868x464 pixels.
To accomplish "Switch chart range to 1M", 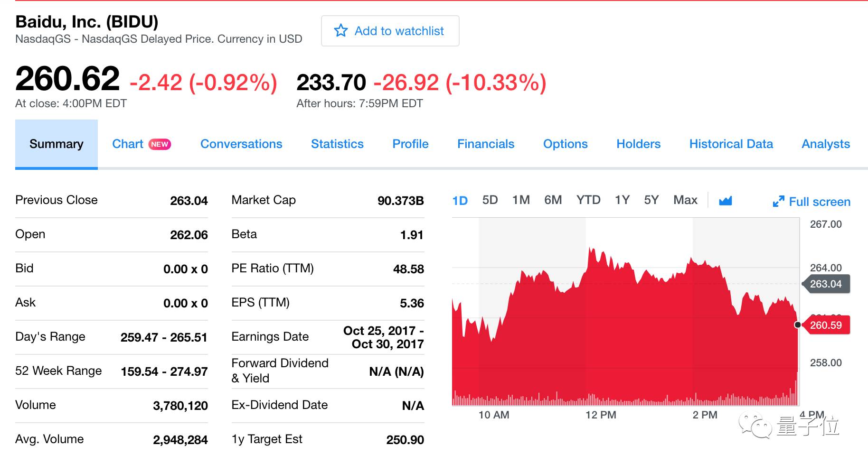I will click(521, 200).
